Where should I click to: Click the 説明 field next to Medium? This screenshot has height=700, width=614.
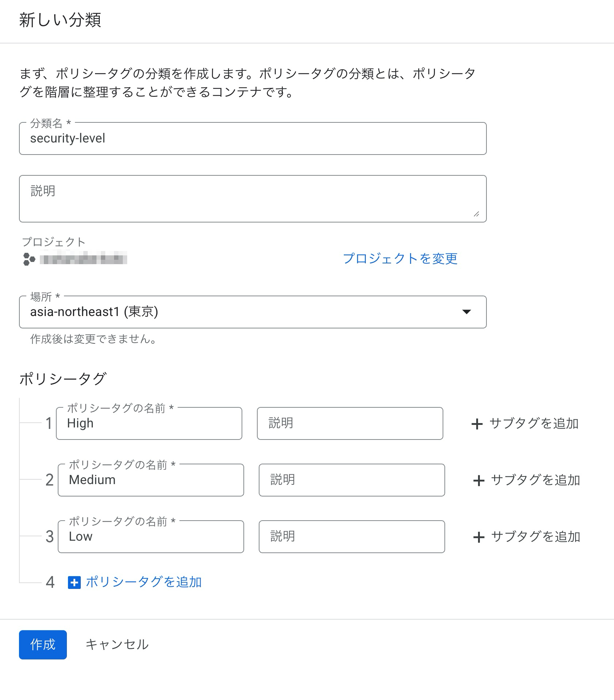352,480
